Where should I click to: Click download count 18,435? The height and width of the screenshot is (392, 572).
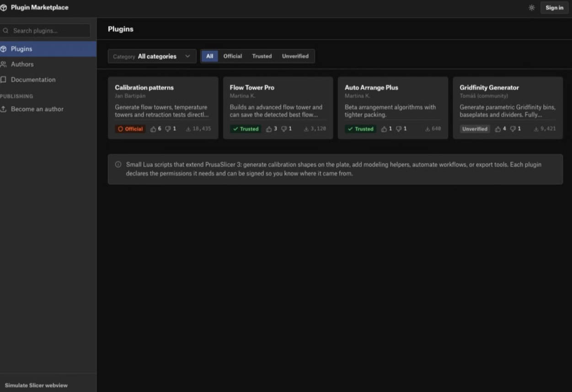pyautogui.click(x=202, y=129)
